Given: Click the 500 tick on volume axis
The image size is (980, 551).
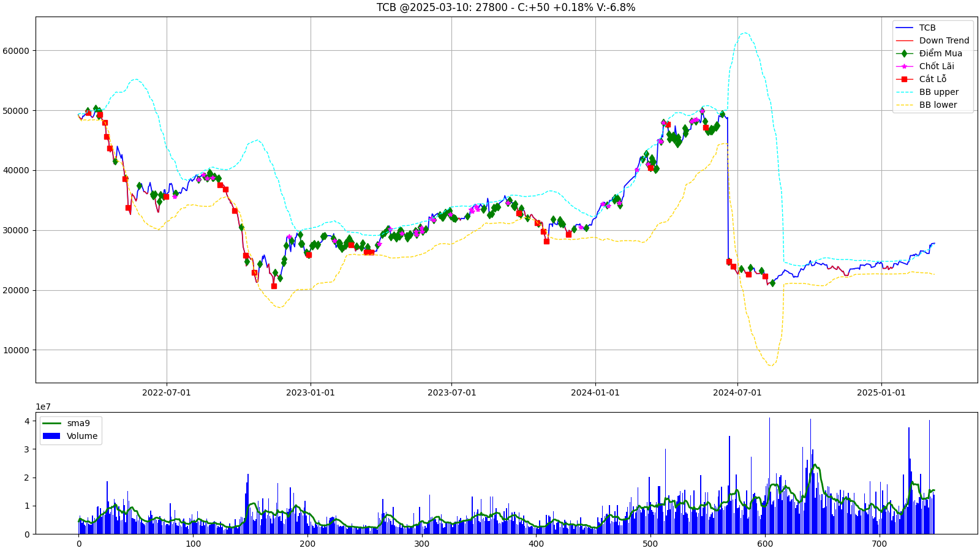Looking at the screenshot, I should pyautogui.click(x=650, y=544).
